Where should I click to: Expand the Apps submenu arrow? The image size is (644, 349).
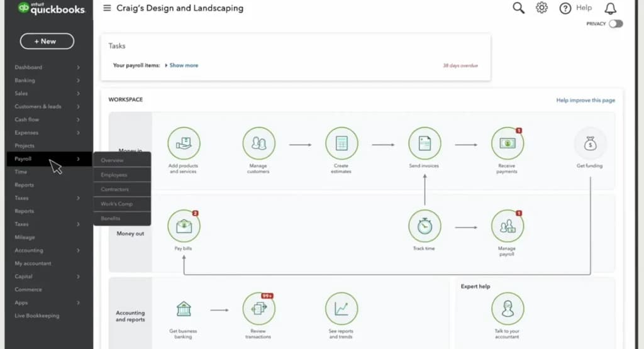[78, 302]
